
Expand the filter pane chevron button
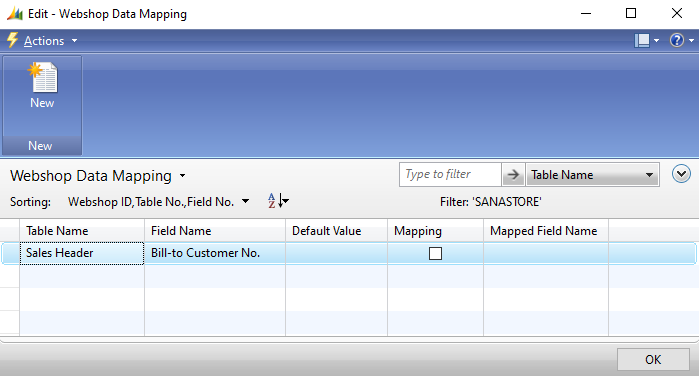681,174
